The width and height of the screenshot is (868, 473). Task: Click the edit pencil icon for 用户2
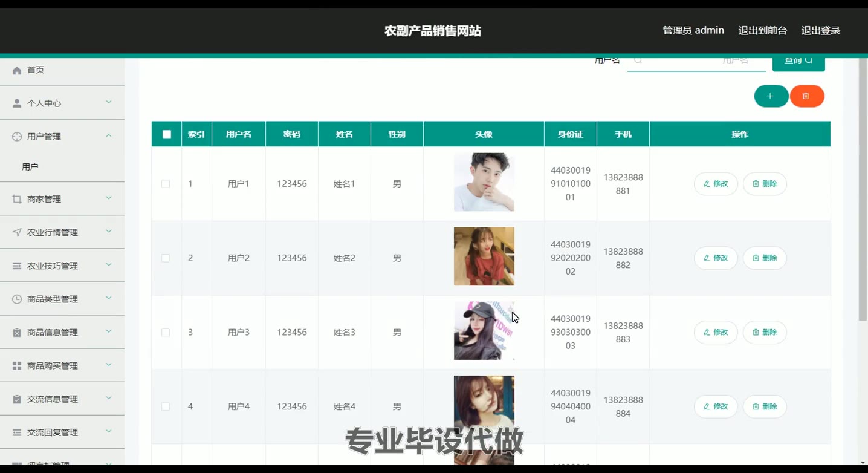click(x=707, y=258)
